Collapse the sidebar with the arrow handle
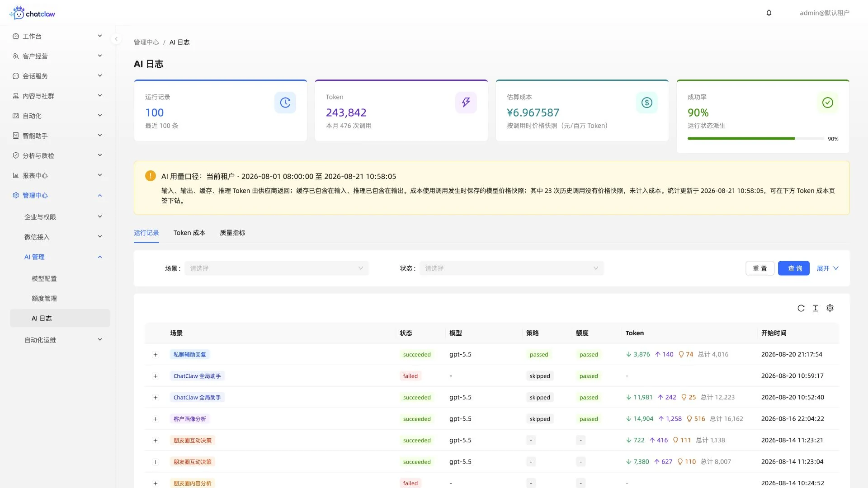The width and height of the screenshot is (868, 488). click(116, 39)
